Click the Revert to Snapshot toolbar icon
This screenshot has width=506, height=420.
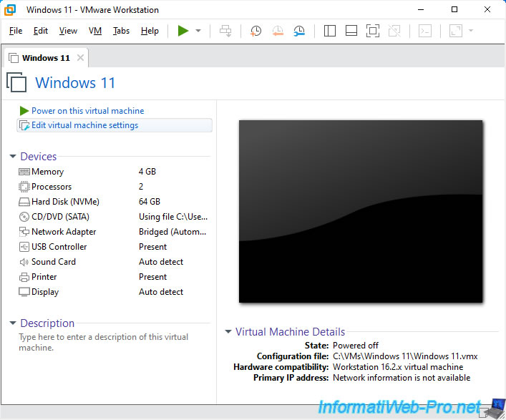point(278,31)
